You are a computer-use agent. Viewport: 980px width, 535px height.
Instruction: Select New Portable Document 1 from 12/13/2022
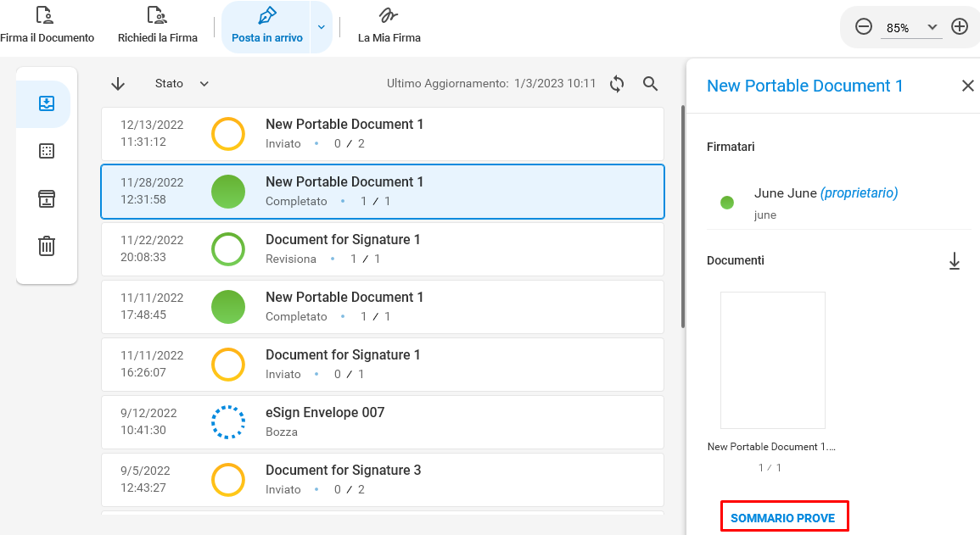pyautogui.click(x=383, y=134)
